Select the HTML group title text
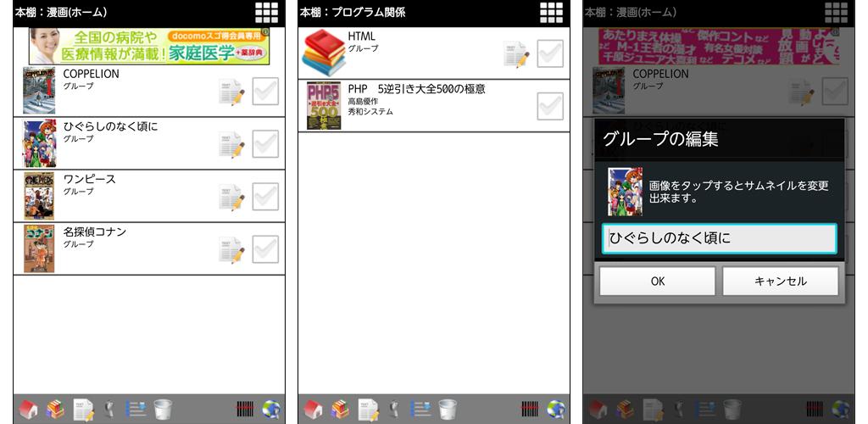Image resolution: width=868 pixels, height=424 pixels. point(361,36)
